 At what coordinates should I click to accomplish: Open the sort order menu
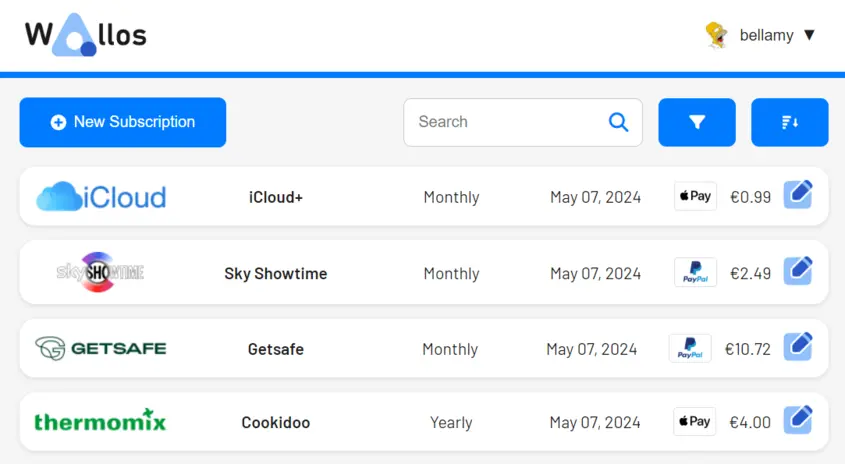pos(789,122)
